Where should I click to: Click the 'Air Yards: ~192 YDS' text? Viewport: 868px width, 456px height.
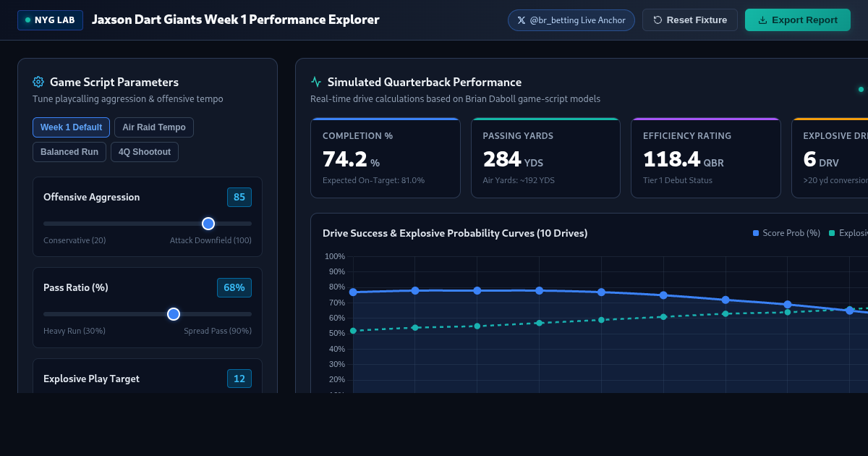(519, 180)
